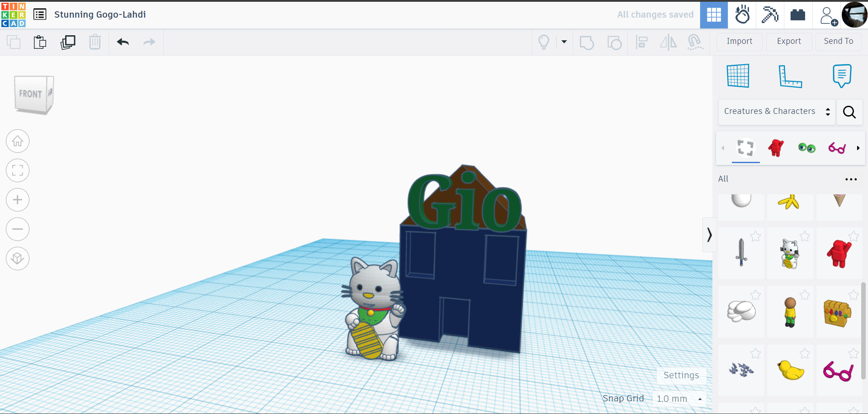This screenshot has width=868, height=414.
Task: Open the design list menu icon
Action: [x=40, y=14]
